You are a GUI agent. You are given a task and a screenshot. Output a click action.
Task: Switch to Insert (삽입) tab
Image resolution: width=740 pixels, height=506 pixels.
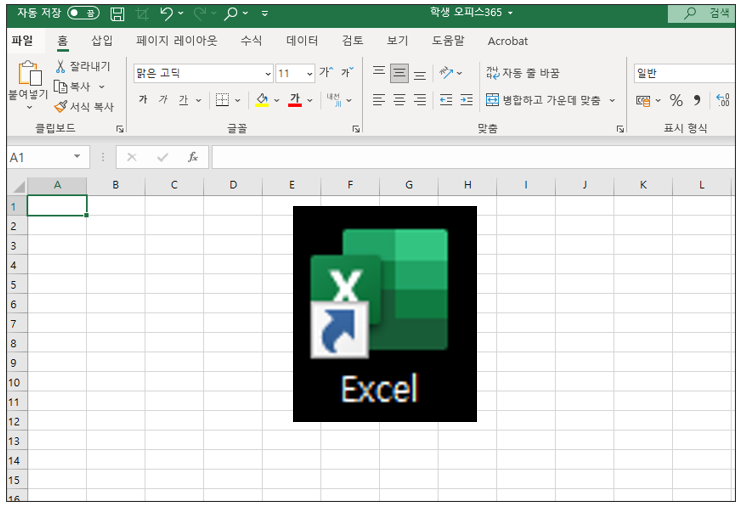[102, 41]
